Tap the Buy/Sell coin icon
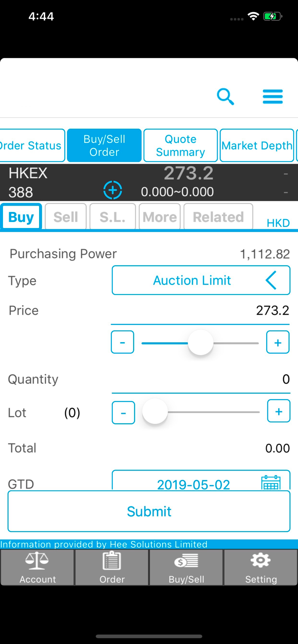 (x=186, y=567)
